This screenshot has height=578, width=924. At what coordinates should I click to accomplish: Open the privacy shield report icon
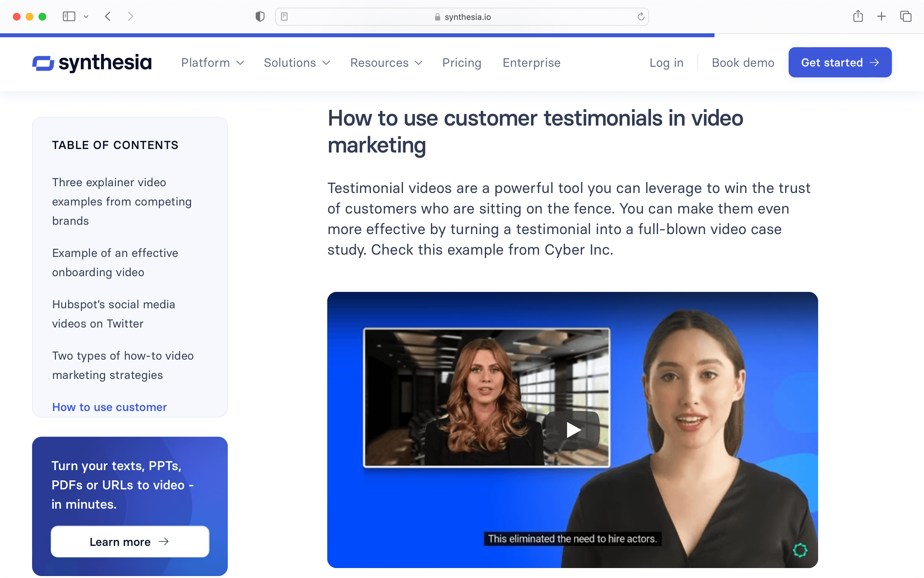260,16
